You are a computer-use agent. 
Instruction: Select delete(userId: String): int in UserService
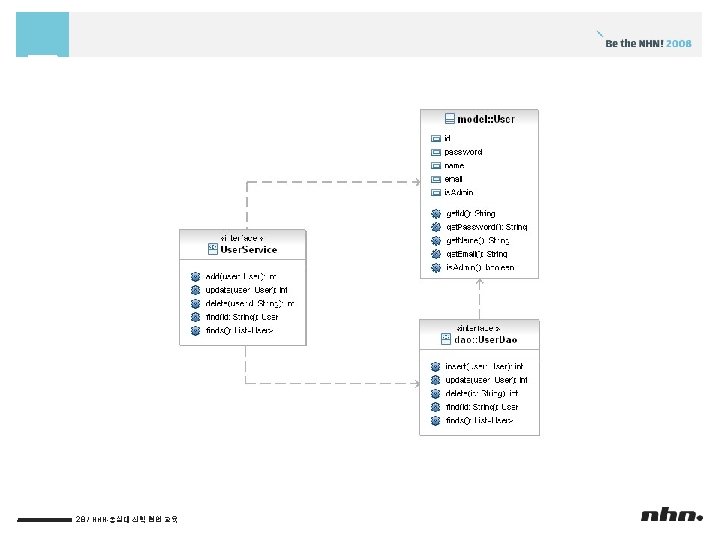pos(250,304)
